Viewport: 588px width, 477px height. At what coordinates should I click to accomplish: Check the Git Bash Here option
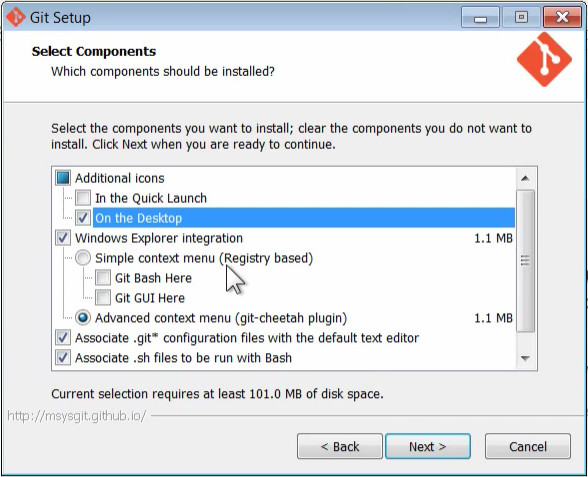[x=103, y=278]
